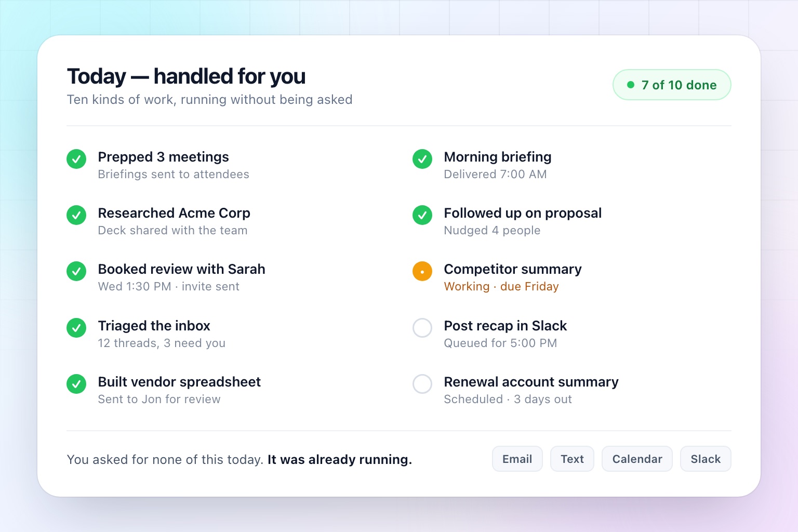Viewport: 798px width, 532px height.
Task: Click the orange in-progress icon for Competitor summary
Action: pyautogui.click(x=422, y=271)
